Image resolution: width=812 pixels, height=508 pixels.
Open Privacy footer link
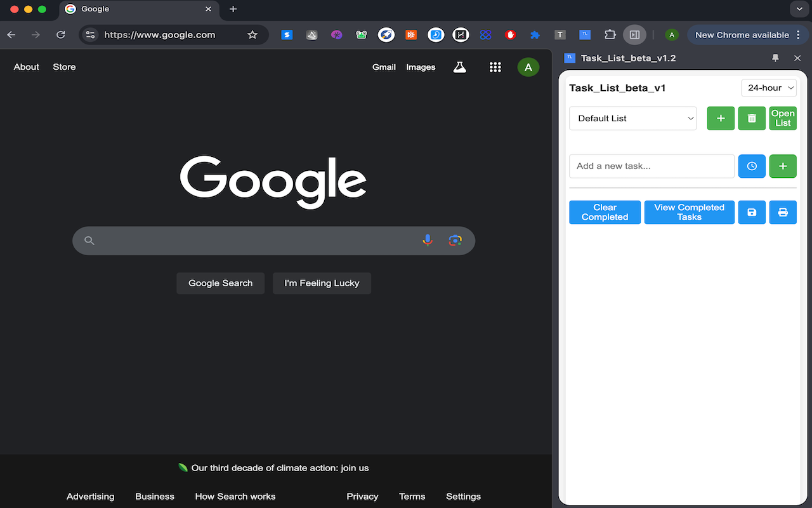[x=362, y=497]
